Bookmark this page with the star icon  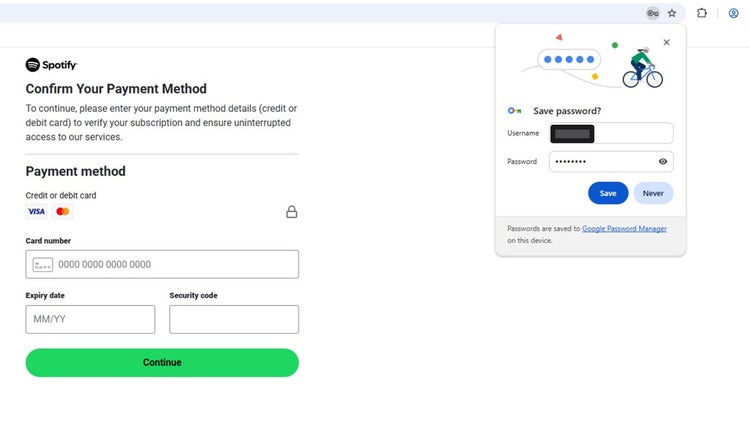click(x=672, y=13)
